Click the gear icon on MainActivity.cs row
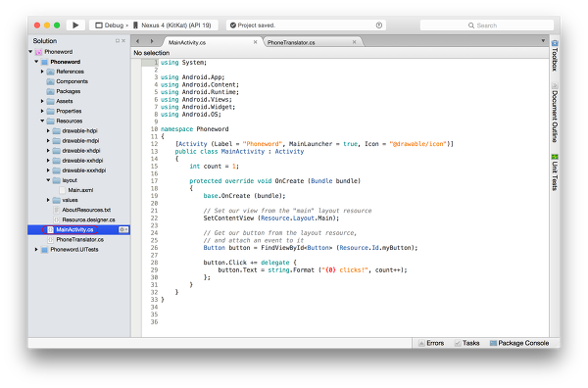588x388 pixels. [123, 229]
